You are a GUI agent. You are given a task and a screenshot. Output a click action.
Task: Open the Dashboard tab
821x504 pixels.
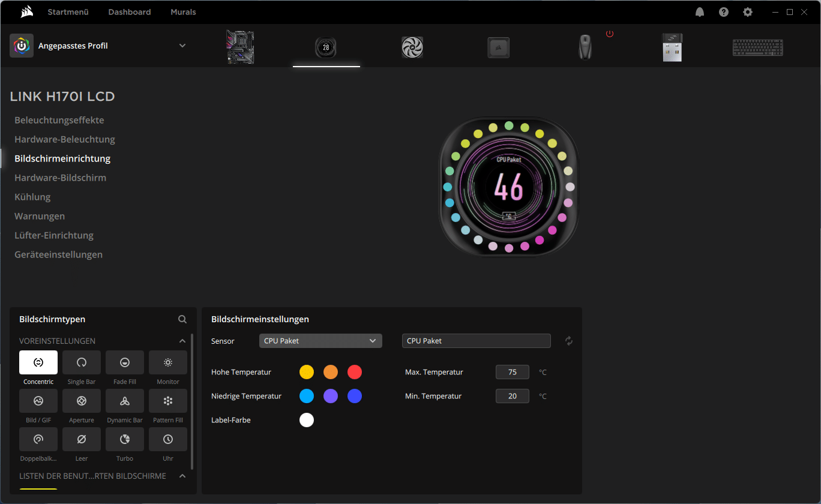(130, 12)
